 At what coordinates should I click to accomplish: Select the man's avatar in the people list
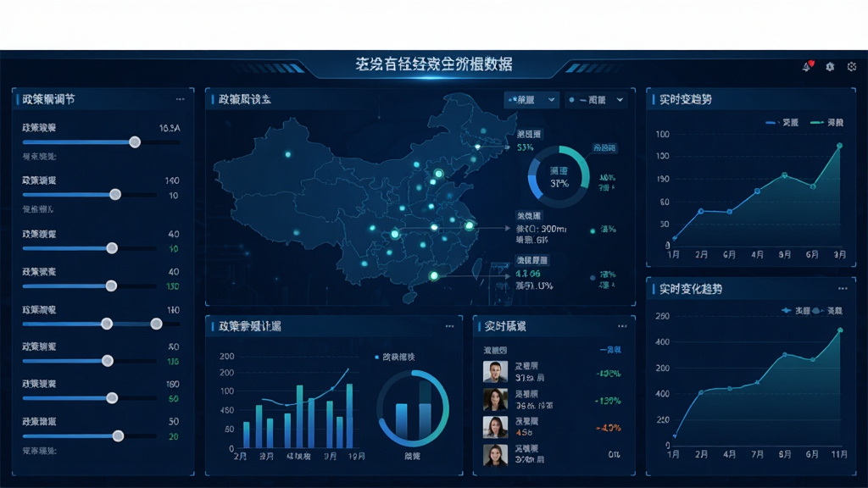coord(495,372)
